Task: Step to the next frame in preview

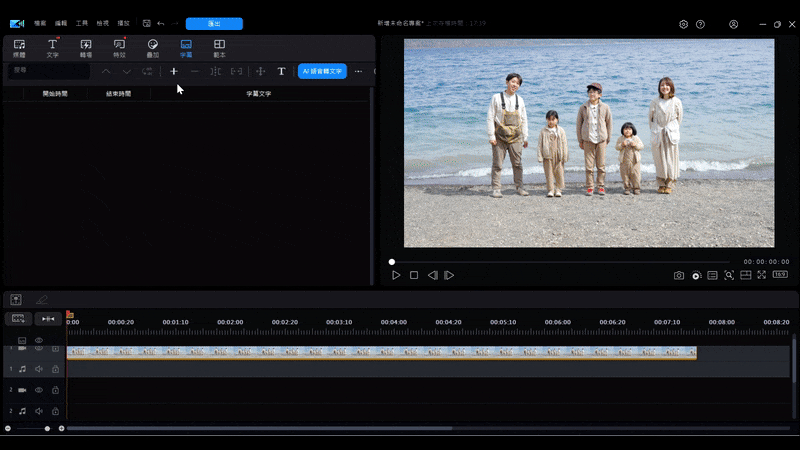Action: click(450, 275)
